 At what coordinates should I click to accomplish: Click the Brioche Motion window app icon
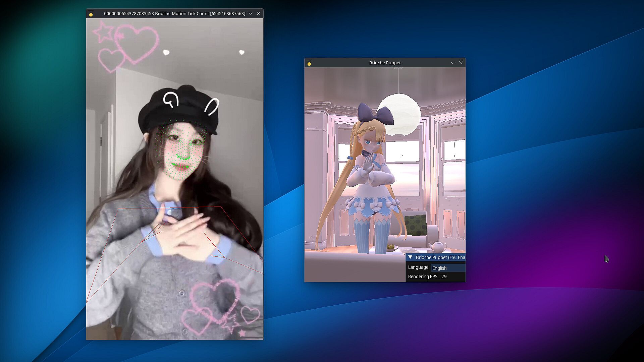(x=91, y=14)
